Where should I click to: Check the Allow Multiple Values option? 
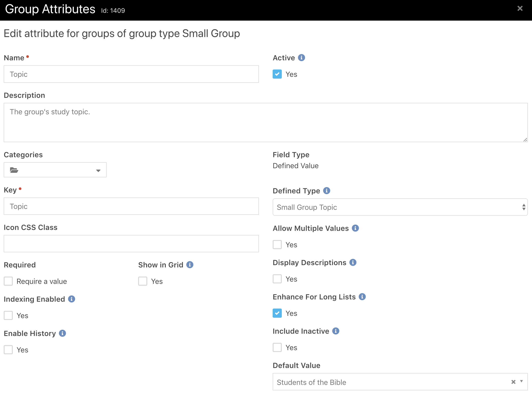pos(277,245)
